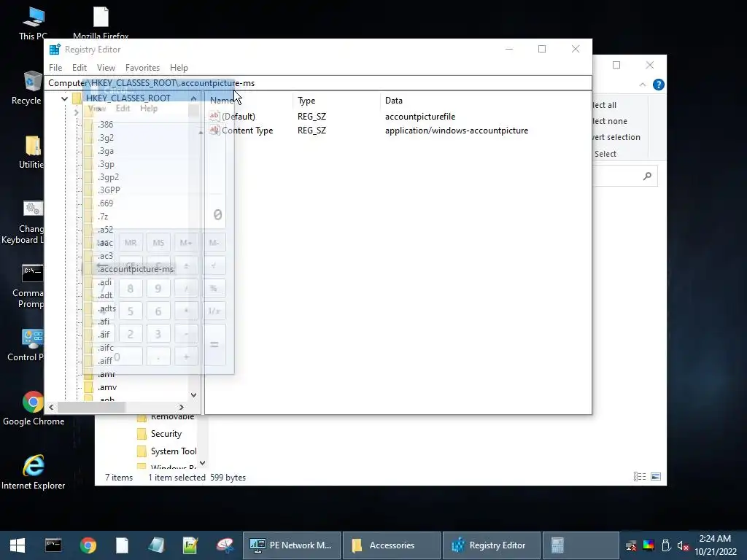Select the .3gp registry key
Screen dimensions: 747x560
(106, 164)
